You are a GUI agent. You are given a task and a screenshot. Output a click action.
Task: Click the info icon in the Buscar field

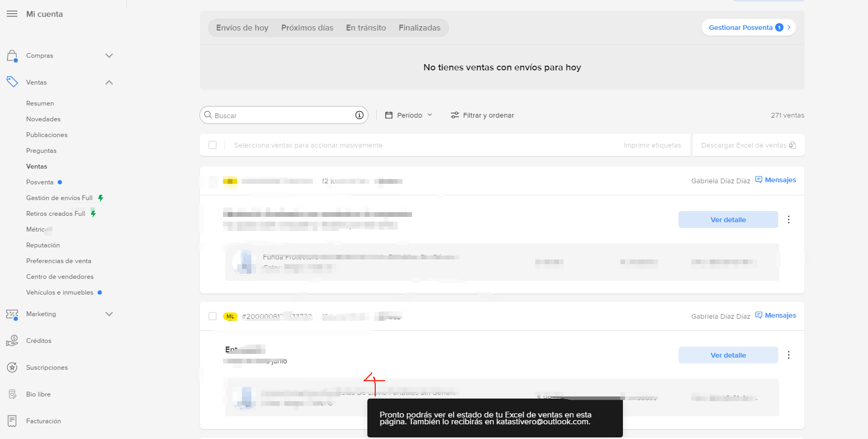click(x=359, y=115)
